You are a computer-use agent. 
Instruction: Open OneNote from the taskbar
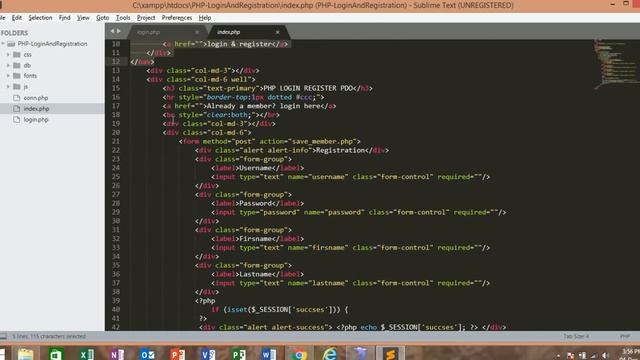pyautogui.click(x=117, y=354)
